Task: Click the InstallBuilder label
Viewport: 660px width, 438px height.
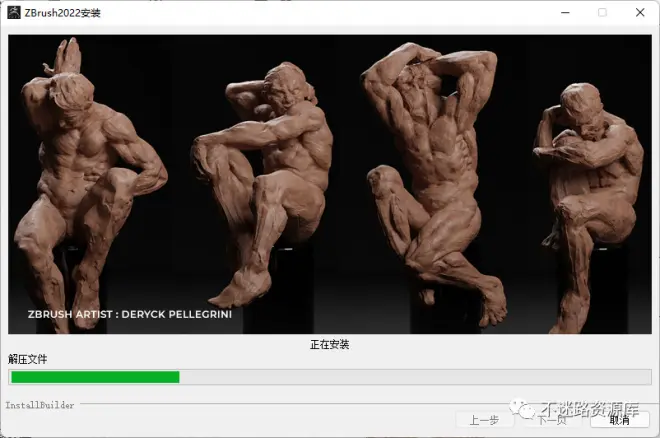Action: click(40, 405)
